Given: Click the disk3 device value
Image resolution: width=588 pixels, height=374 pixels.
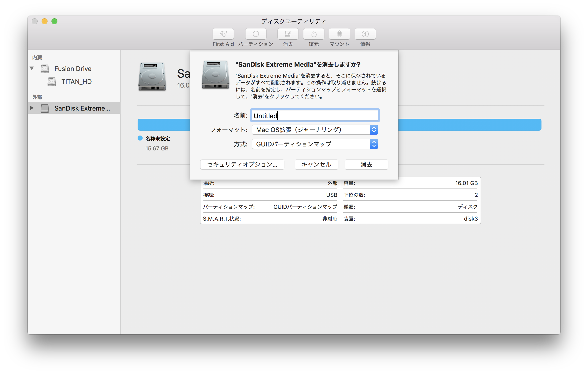Looking at the screenshot, I should (471, 219).
